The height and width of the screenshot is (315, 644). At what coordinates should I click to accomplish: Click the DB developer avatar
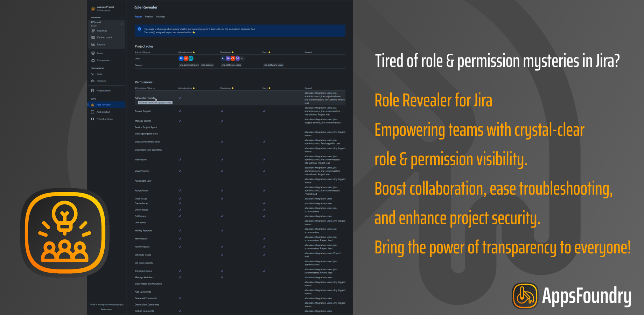(238, 58)
